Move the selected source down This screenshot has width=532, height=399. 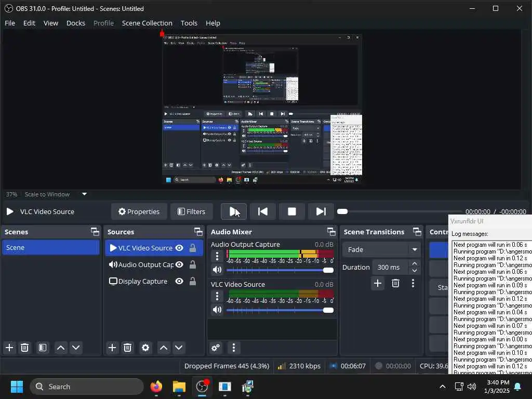[x=179, y=348]
